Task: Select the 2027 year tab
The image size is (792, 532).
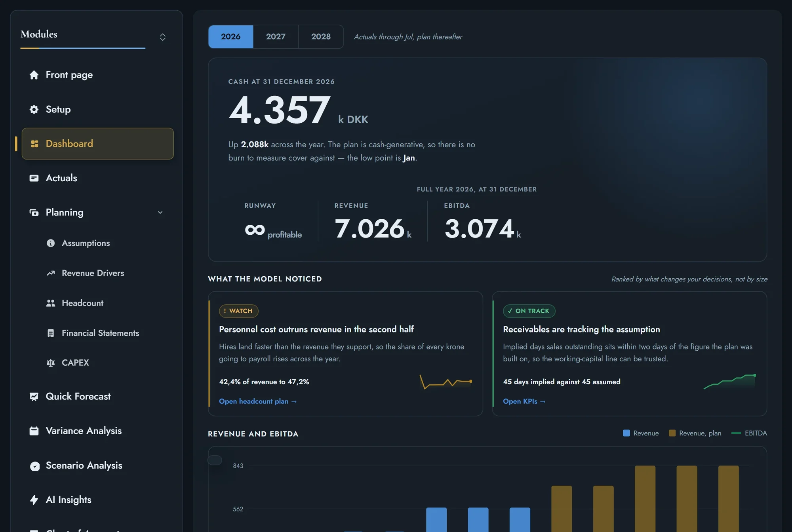Action: 276,37
